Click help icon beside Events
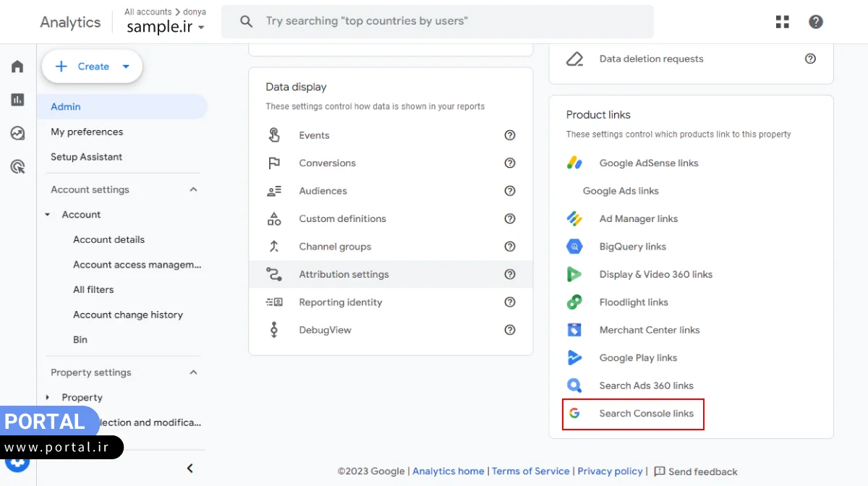Viewport: 868px width, 486px height. pyautogui.click(x=510, y=135)
